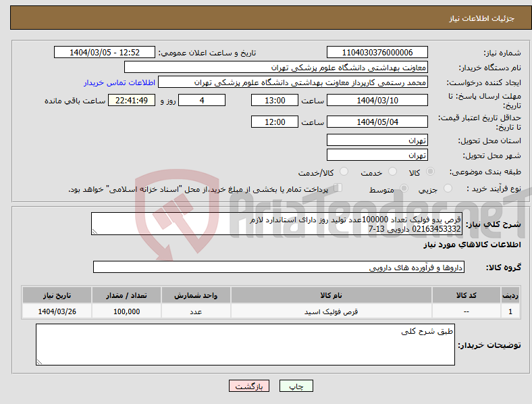Click the quantity cell 100,000

pyautogui.click(x=126, y=311)
